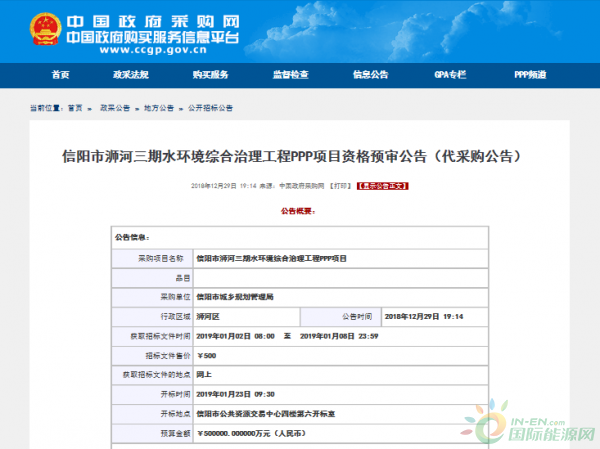Viewport: 600px width, 449px height.
Task: Select announcement time 2018年12月29日 19:14 cell
Action: click(x=435, y=317)
